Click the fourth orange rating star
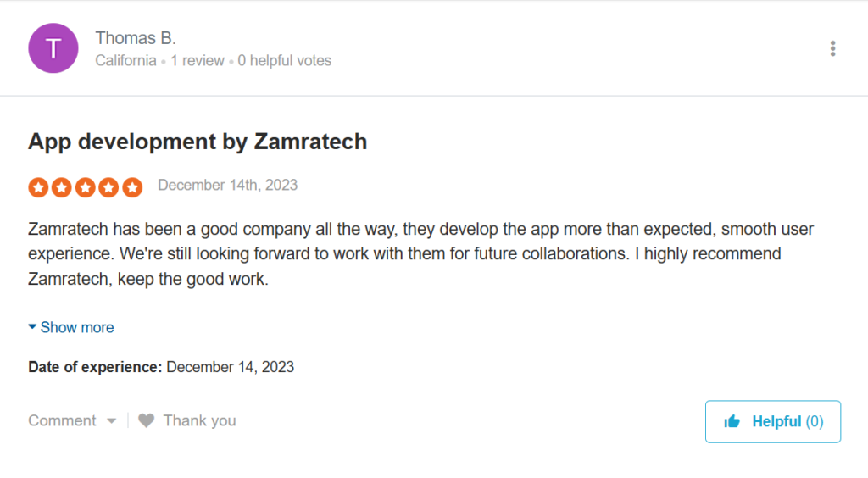Screen dimensions: 868x478 coord(108,187)
